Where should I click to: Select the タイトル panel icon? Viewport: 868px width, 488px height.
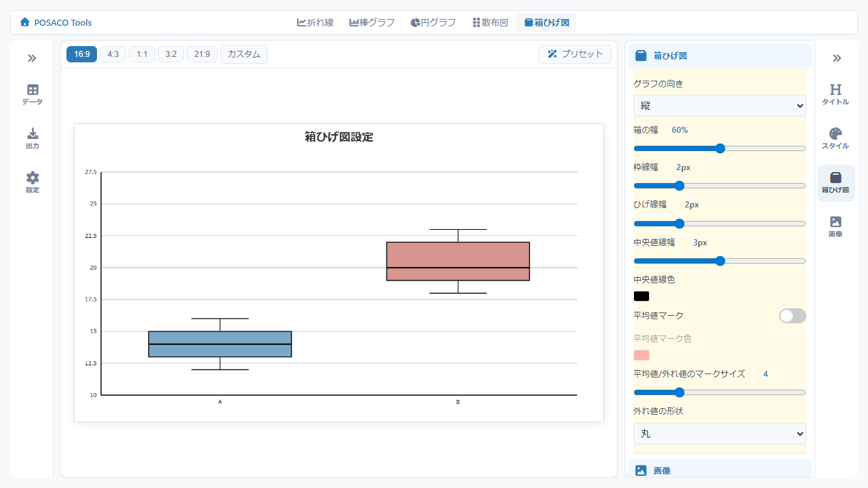[835, 94]
